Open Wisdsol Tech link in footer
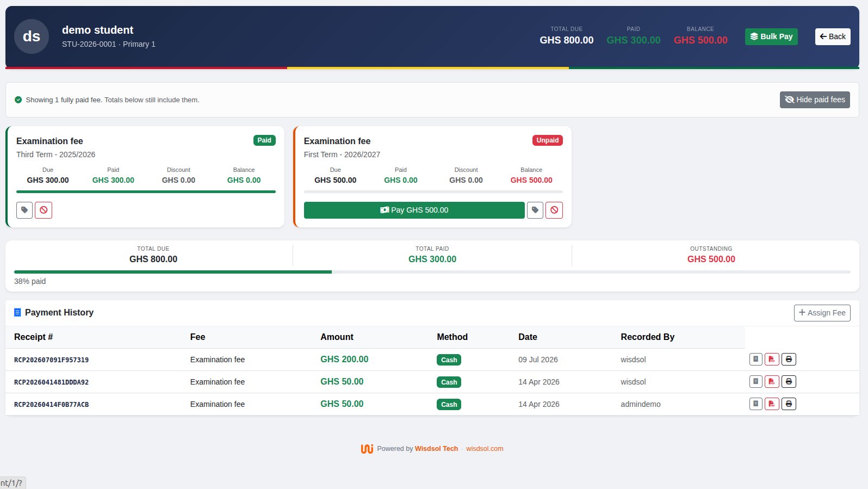868x489 pixels. point(436,449)
